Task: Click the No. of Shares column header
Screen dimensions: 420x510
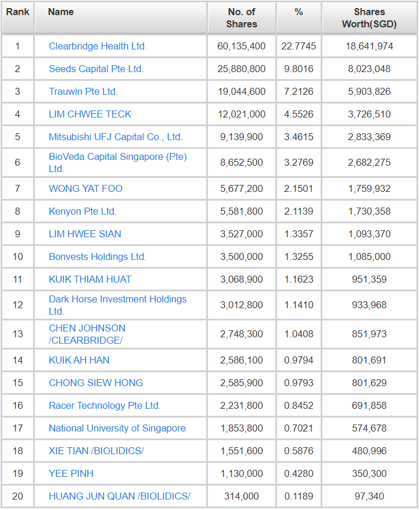Action: pyautogui.click(x=242, y=18)
